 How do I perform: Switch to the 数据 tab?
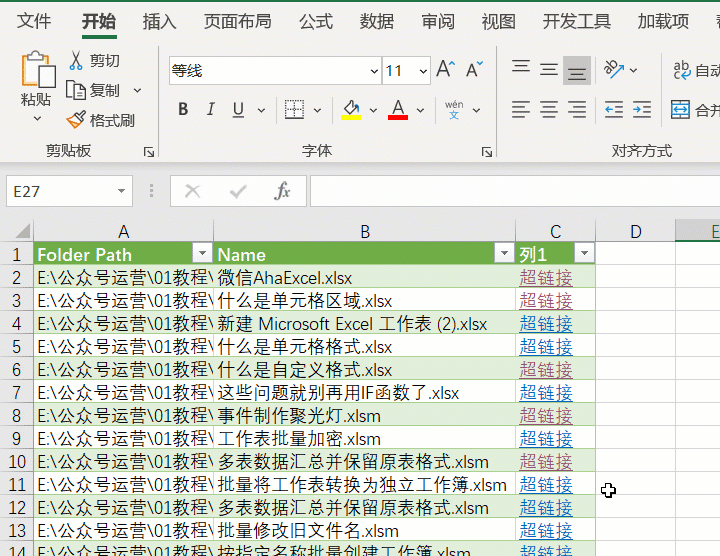(x=377, y=22)
